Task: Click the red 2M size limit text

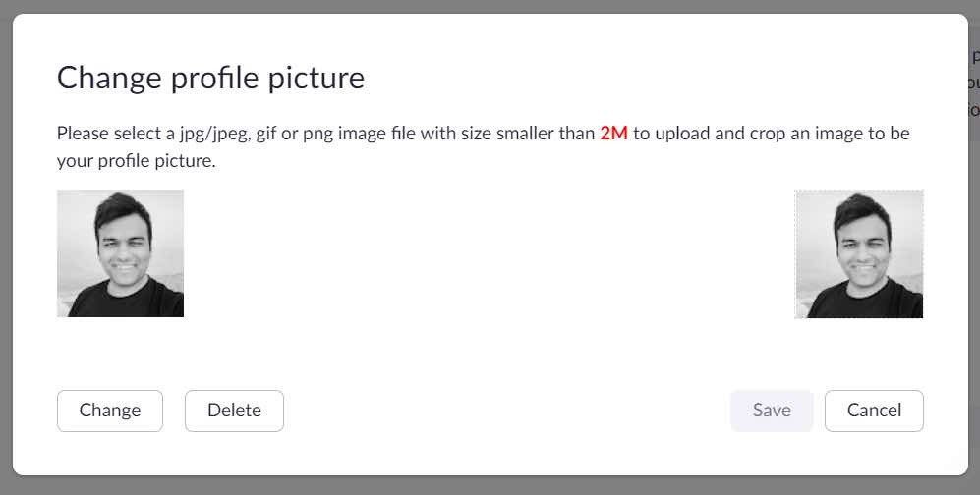Action: [613, 133]
